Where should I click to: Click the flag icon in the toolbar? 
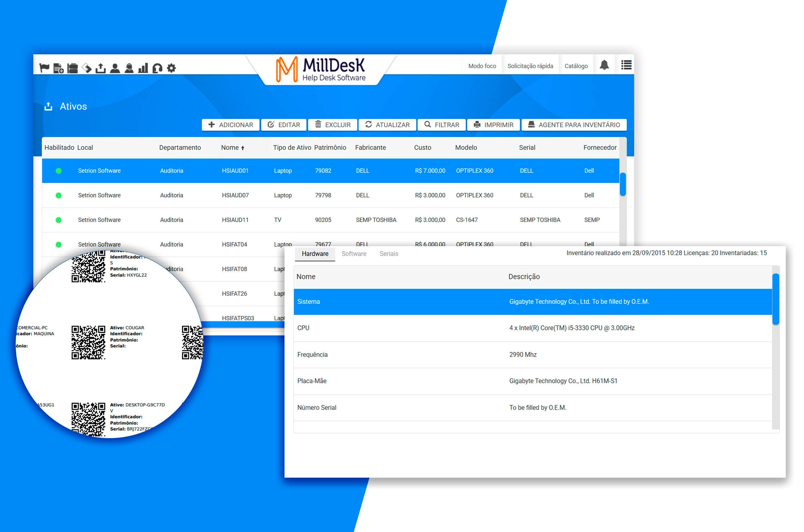(x=44, y=68)
